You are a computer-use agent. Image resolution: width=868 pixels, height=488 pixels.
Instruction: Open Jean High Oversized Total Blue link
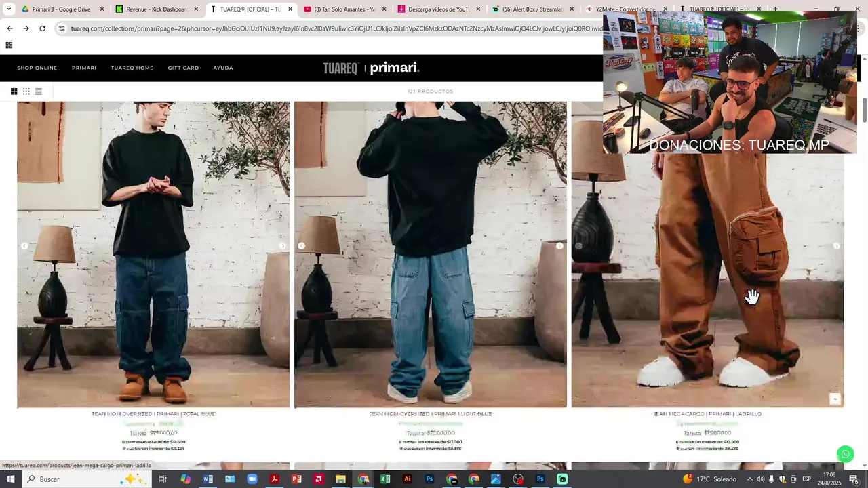(154, 414)
